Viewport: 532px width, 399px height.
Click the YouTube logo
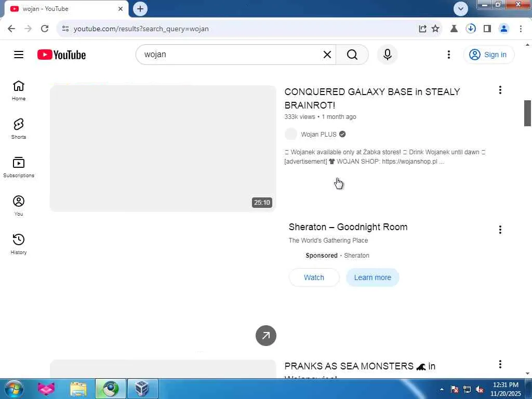point(61,55)
